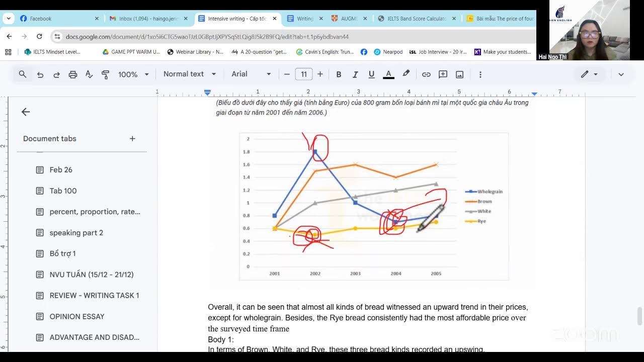Open the Make your students bookmark
644x362 pixels.
[x=503, y=52]
